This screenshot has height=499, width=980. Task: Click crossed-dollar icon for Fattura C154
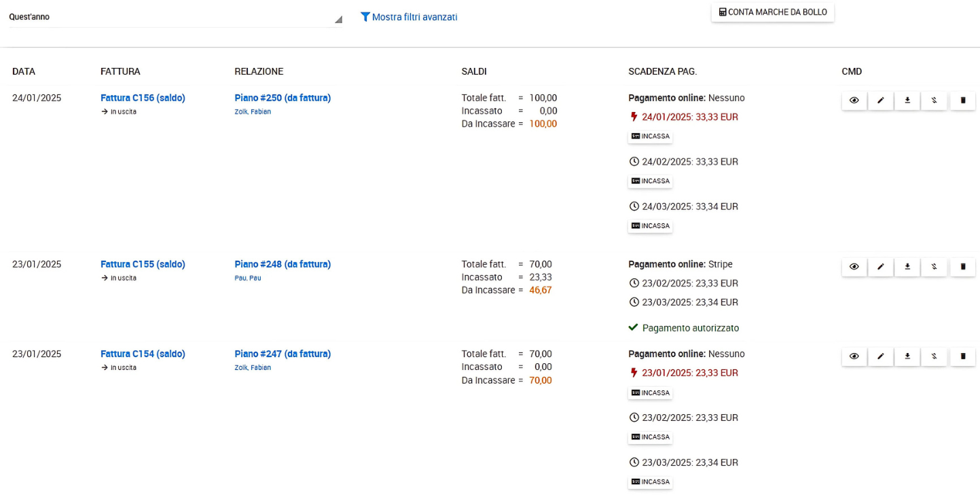point(934,356)
